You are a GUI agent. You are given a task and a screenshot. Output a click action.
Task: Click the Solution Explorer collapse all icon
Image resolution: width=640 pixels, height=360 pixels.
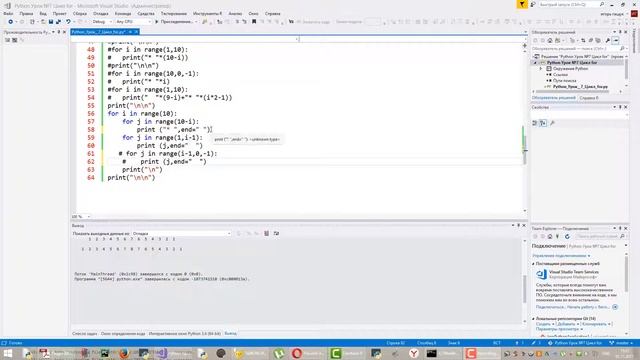point(591,40)
